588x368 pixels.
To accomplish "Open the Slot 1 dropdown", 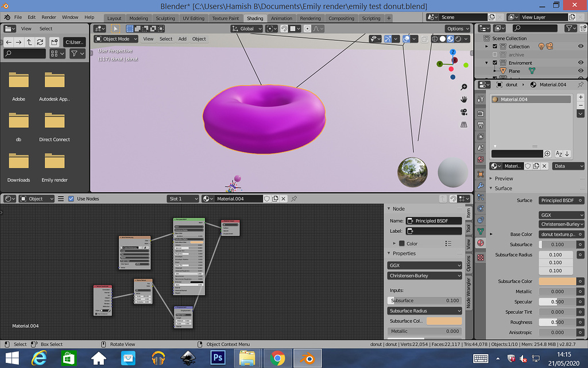I will pyautogui.click(x=183, y=198).
